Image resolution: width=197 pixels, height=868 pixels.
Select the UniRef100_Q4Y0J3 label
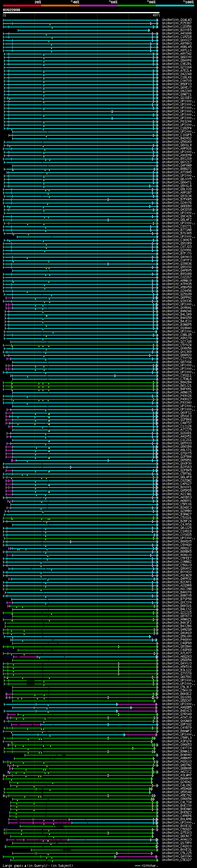pyautogui.click(x=177, y=663)
